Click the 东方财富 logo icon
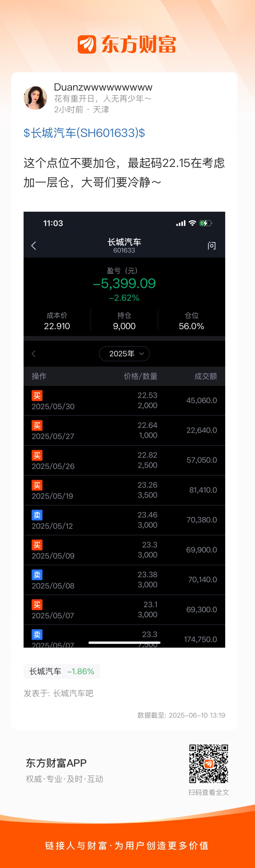Screen dimensions: 255x868 [x=87, y=45]
